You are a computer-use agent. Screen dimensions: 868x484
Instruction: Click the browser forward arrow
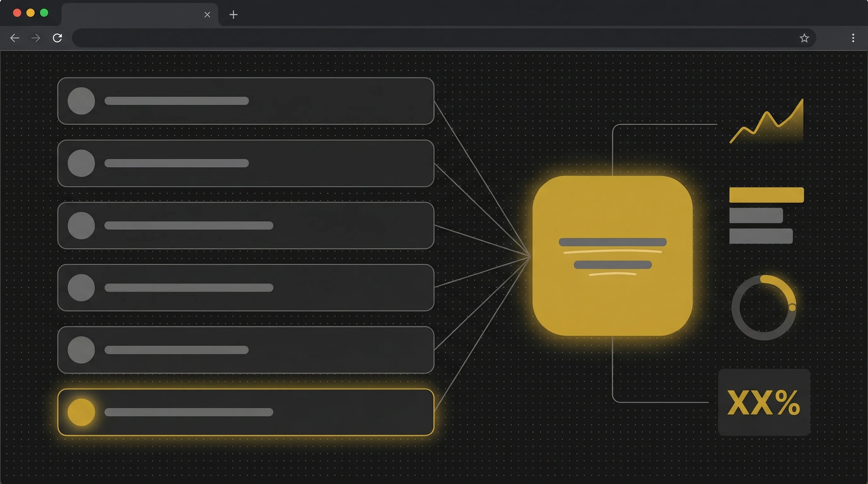(36, 38)
